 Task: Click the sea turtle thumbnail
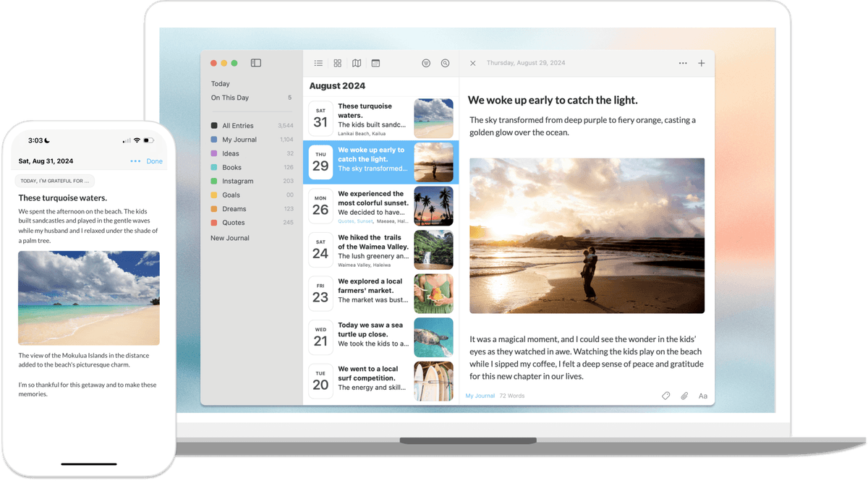[x=434, y=337]
